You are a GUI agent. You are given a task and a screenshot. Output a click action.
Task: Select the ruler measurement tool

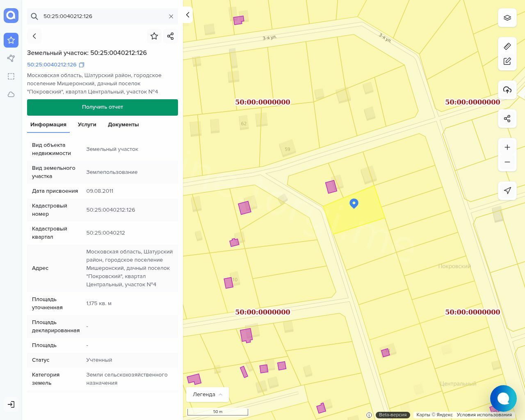507,46
